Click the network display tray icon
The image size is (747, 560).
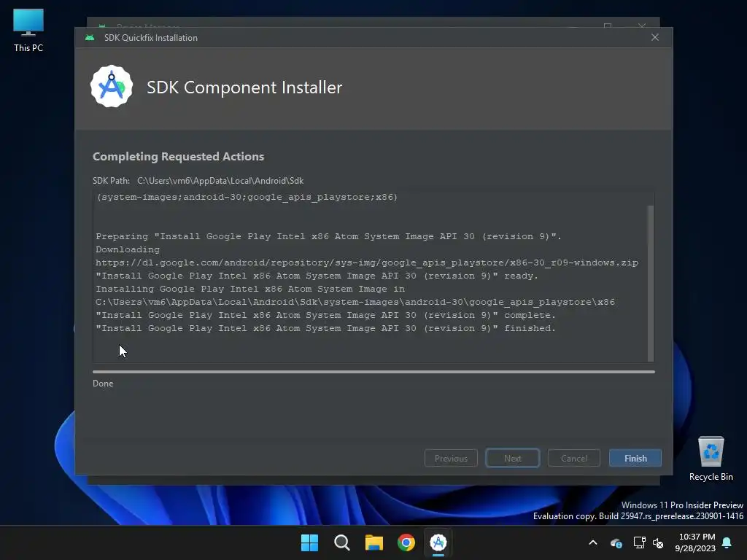(639, 542)
